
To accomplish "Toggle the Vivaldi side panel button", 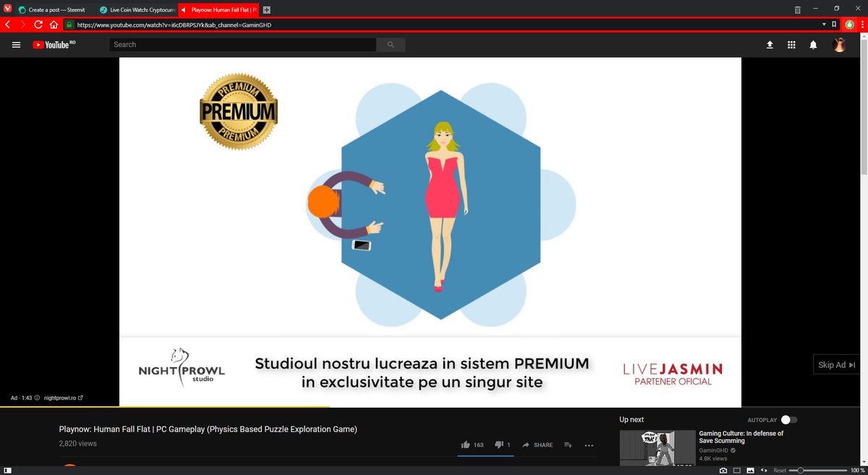I will (x=7, y=470).
